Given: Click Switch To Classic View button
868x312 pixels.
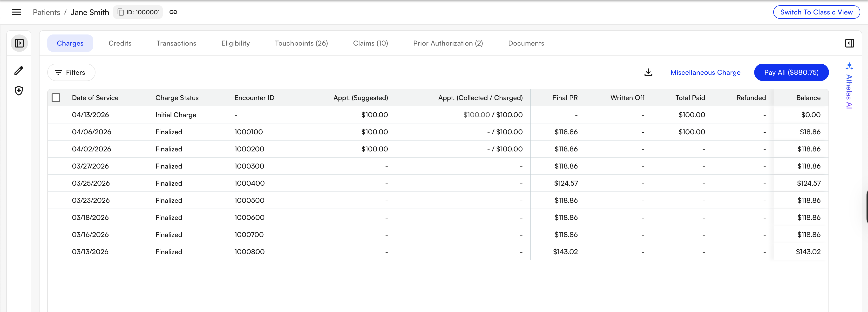Looking at the screenshot, I should (x=816, y=12).
